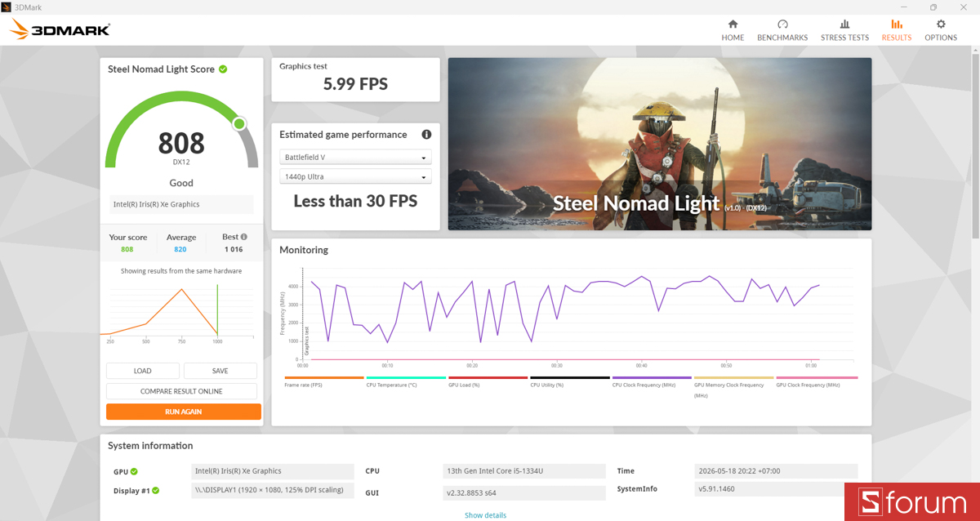The image size is (980, 521).
Task: Select the RESULTS tab
Action: (x=897, y=30)
